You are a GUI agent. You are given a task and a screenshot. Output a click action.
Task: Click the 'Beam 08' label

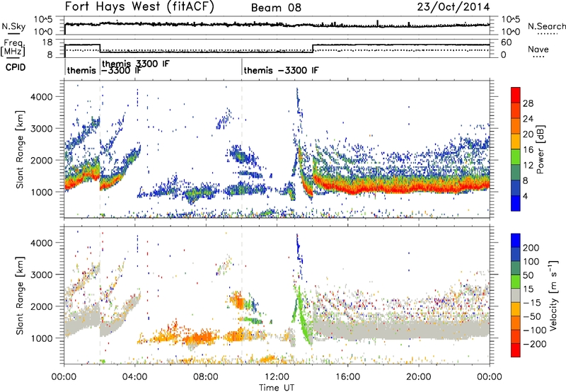[276, 8]
